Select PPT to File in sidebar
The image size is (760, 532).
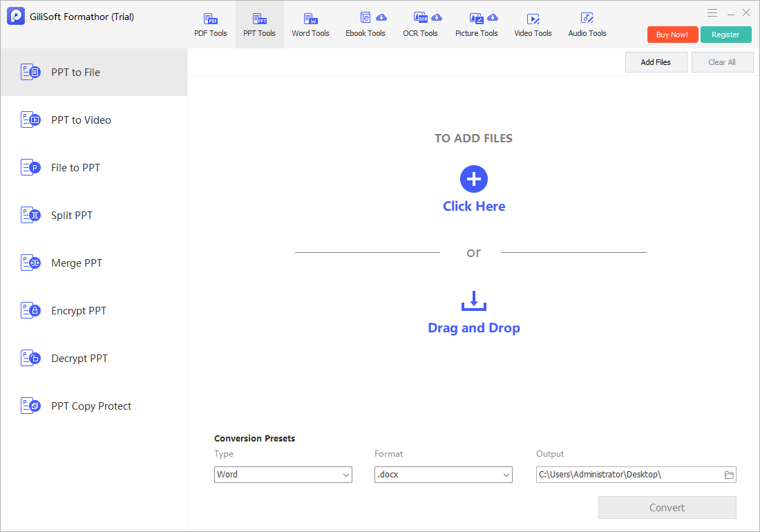(x=94, y=72)
